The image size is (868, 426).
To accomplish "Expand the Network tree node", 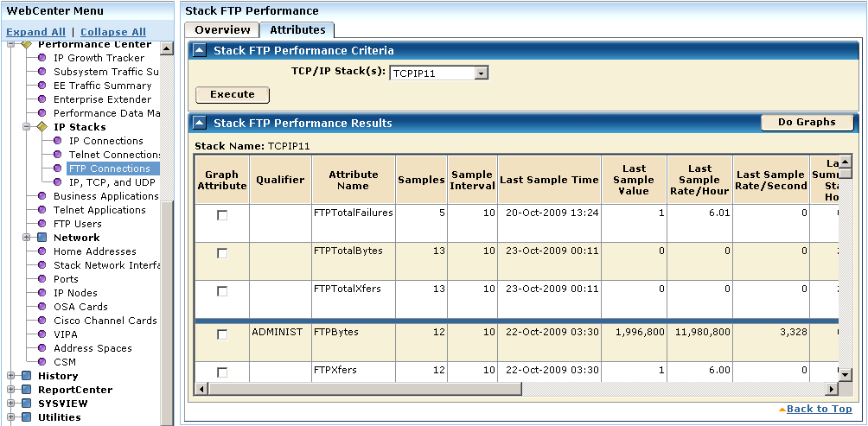I will [26, 238].
